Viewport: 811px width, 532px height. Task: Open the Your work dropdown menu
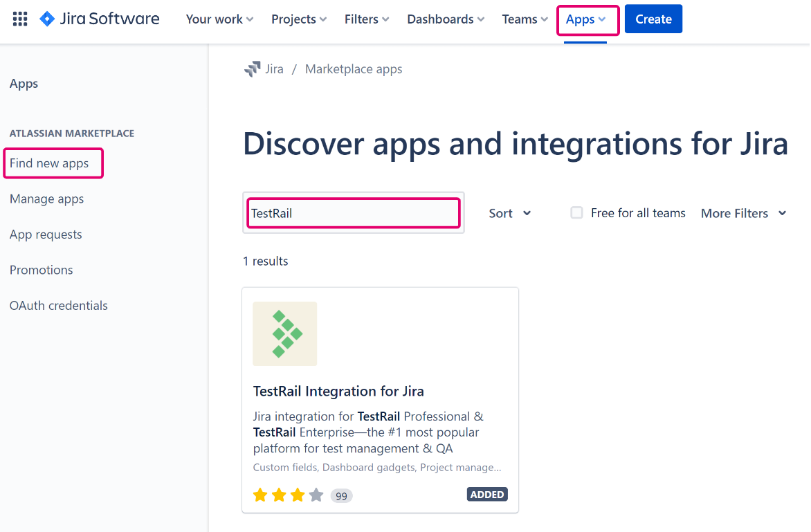tap(219, 19)
